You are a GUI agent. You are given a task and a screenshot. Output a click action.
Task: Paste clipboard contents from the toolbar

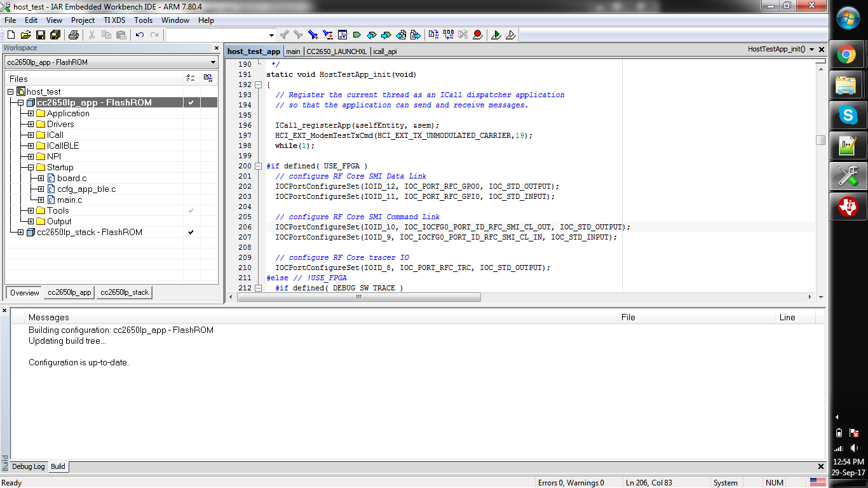click(122, 35)
